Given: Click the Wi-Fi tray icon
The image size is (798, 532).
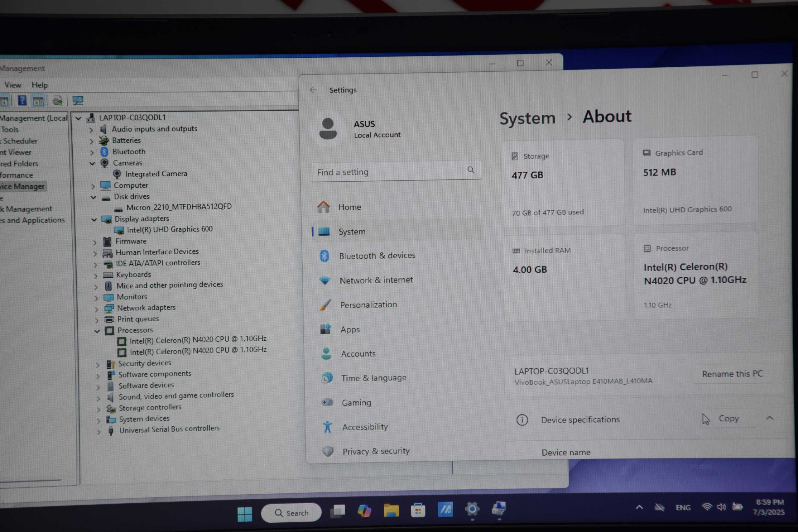Looking at the screenshot, I should pyautogui.click(x=707, y=507).
